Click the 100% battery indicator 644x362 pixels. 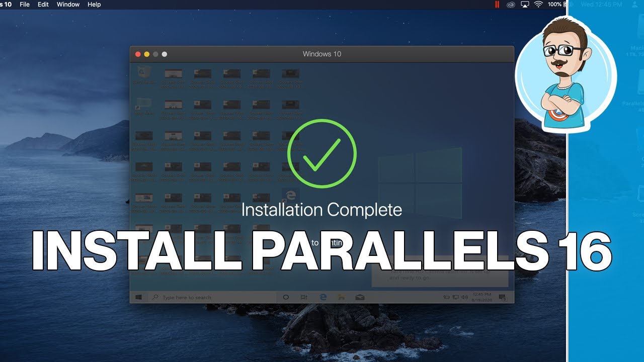(555, 5)
